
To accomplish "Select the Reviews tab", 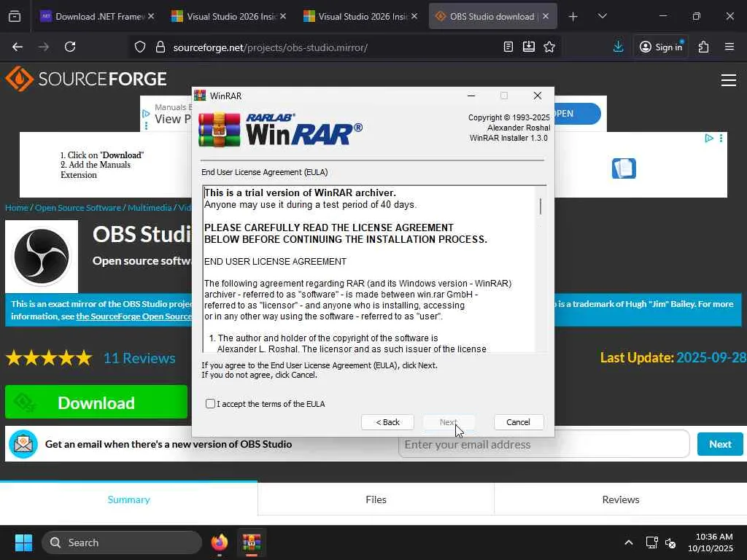I will pyautogui.click(x=620, y=499).
